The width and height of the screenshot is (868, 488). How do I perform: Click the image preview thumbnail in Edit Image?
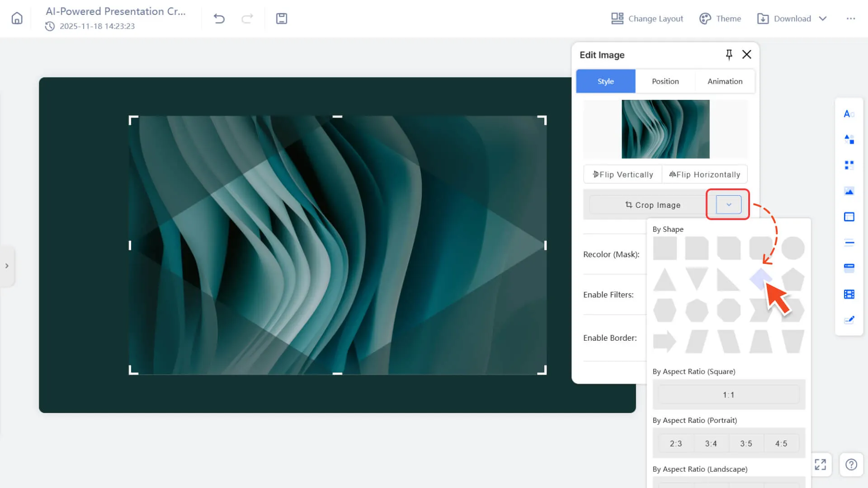point(665,129)
